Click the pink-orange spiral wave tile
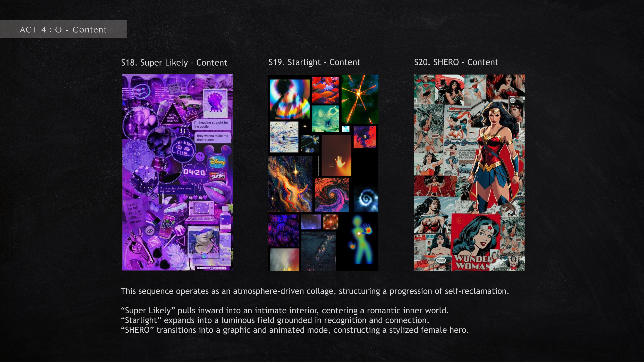 tap(332, 195)
